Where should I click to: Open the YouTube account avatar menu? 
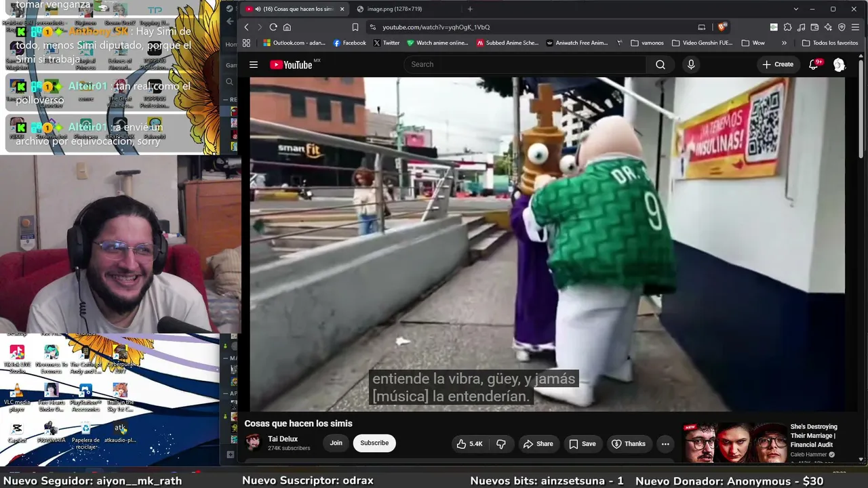click(x=839, y=64)
